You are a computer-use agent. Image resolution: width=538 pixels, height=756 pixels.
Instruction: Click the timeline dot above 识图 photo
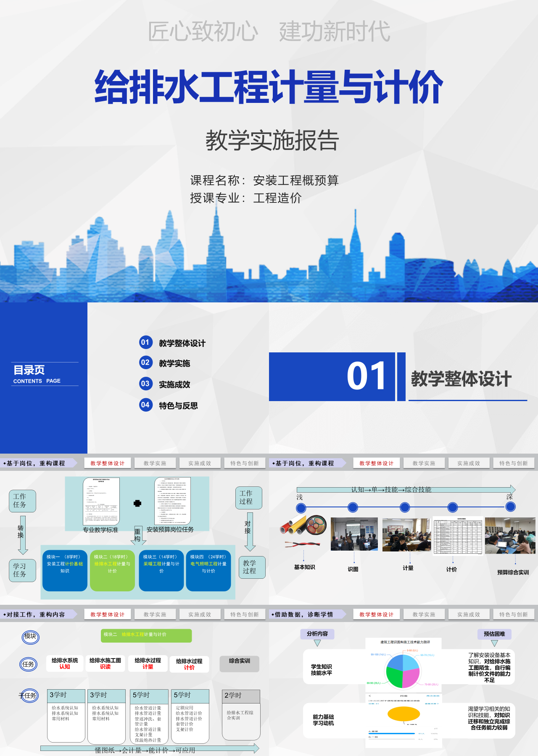tap(353, 507)
